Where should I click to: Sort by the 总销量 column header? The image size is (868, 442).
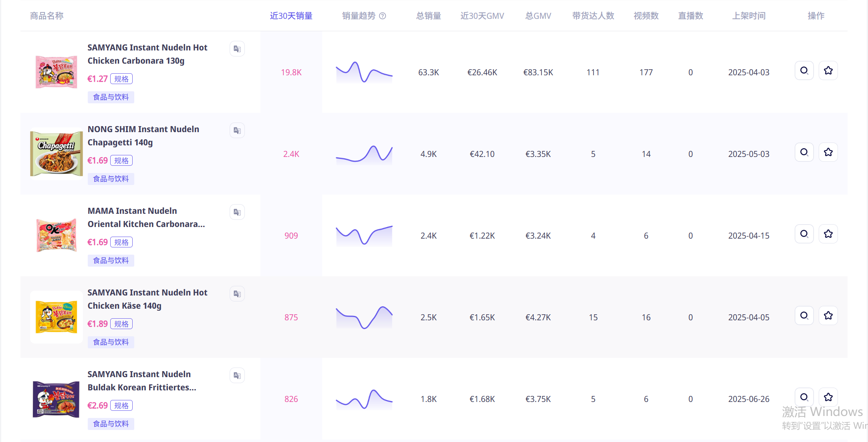click(428, 16)
